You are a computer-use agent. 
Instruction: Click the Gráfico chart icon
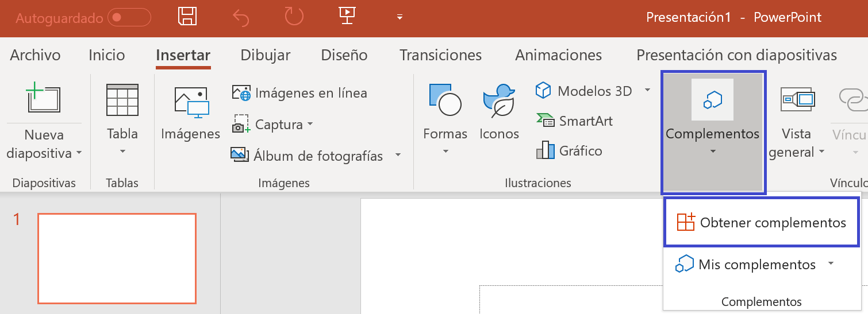[545, 150]
